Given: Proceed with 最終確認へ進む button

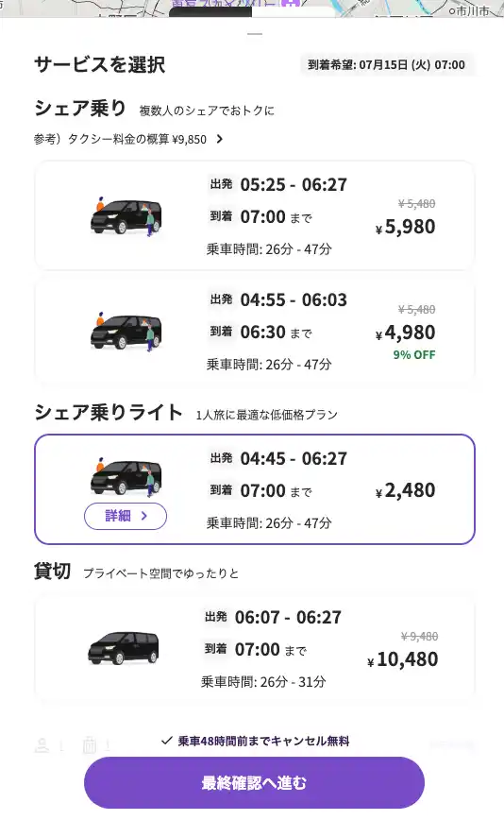Looking at the screenshot, I should point(254,783).
